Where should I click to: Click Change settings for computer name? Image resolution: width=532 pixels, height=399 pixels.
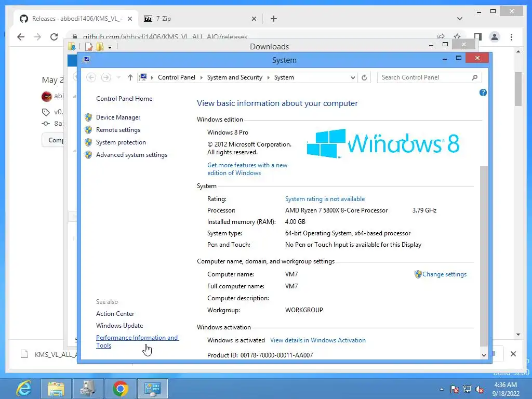(444, 274)
